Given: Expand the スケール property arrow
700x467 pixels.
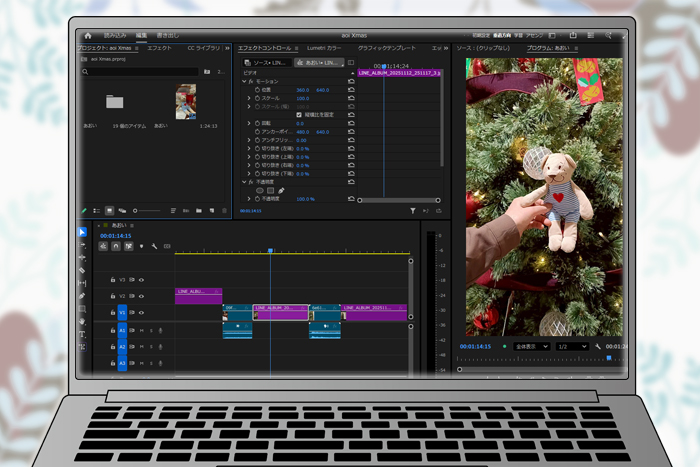Looking at the screenshot, I should tap(250, 99).
